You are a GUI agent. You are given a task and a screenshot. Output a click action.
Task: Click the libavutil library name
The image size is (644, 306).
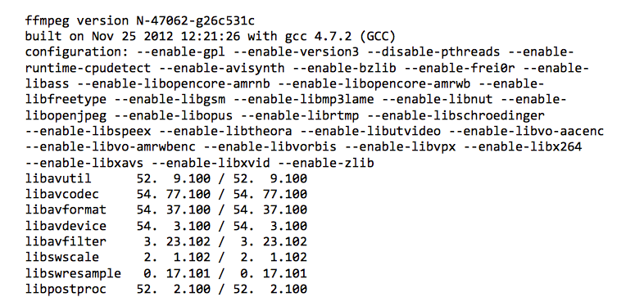(58, 178)
